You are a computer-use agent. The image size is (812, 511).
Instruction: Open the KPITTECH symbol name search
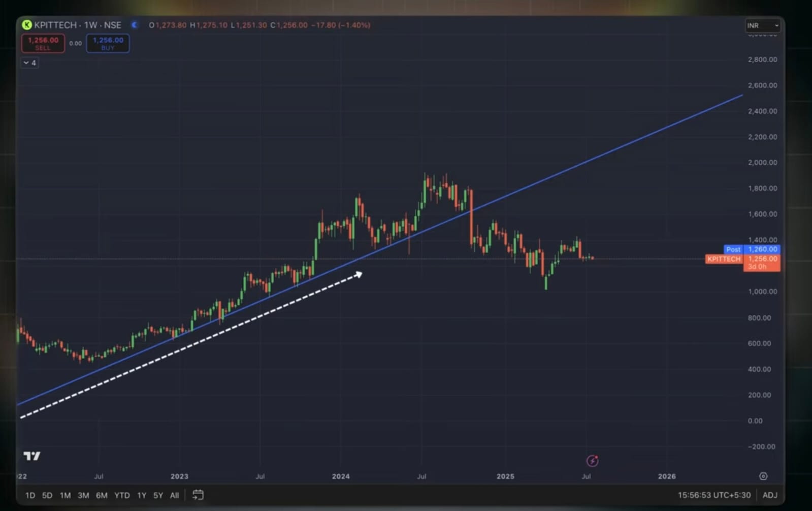(78, 25)
